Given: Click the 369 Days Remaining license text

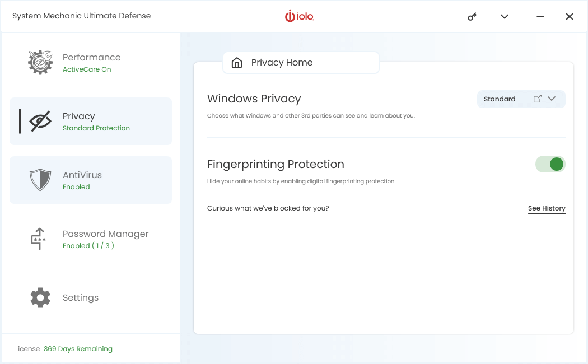Looking at the screenshot, I should [x=78, y=349].
